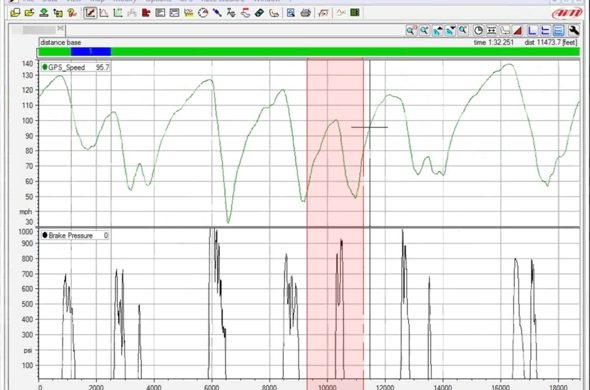Toggle the highlighted blue stacked-graphs icon

click(x=559, y=30)
